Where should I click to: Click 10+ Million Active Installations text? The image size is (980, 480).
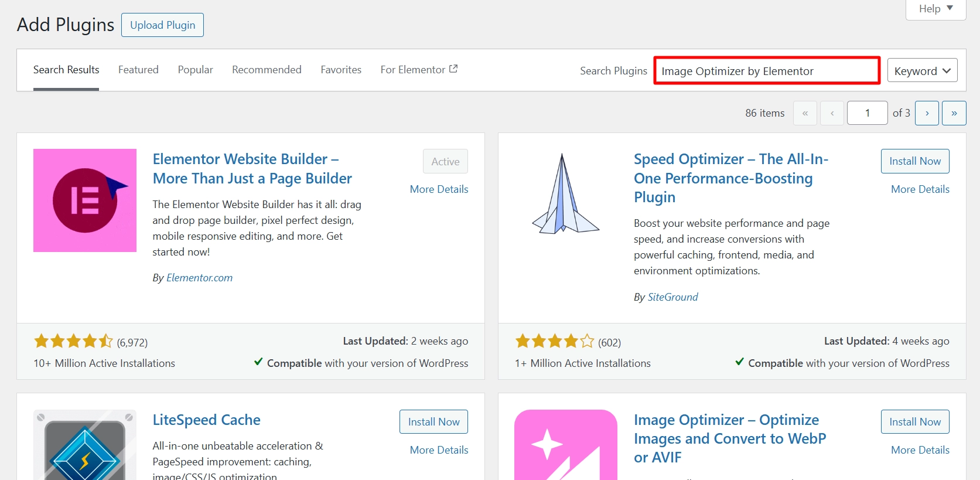104,363
